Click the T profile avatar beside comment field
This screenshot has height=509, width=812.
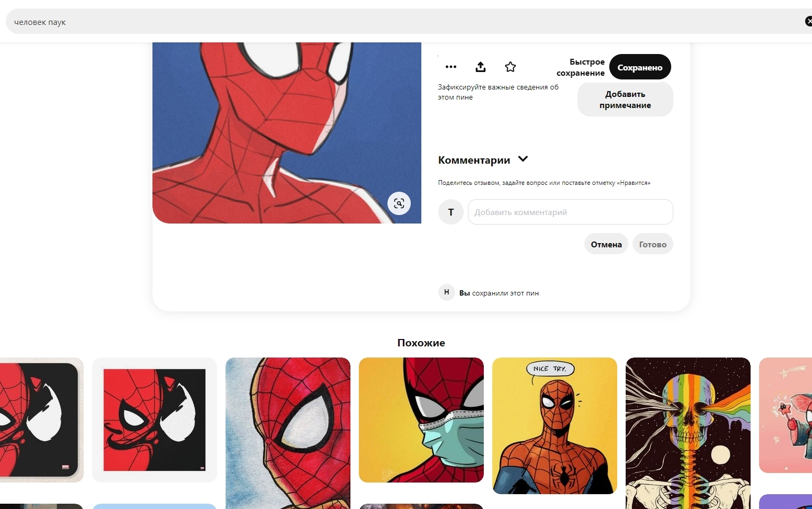pyautogui.click(x=451, y=212)
